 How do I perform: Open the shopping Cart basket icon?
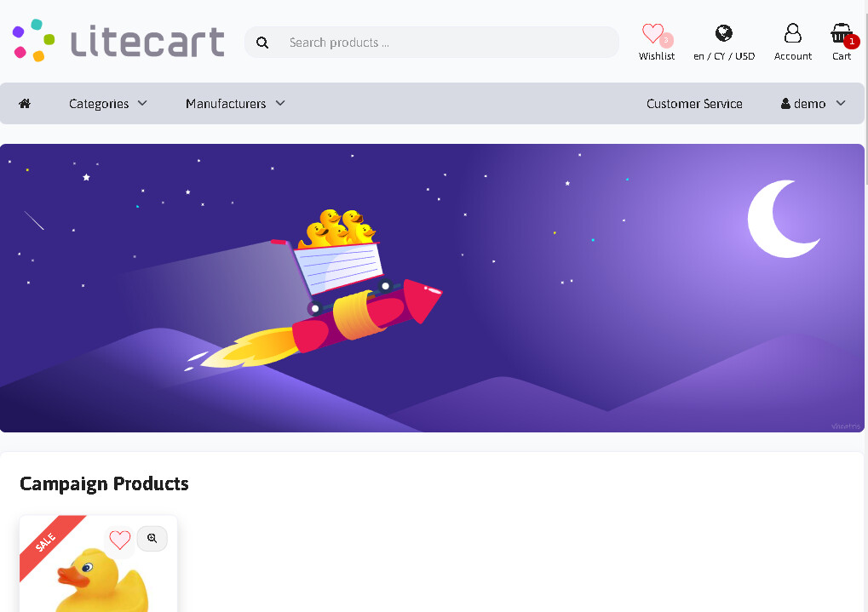pyautogui.click(x=841, y=33)
